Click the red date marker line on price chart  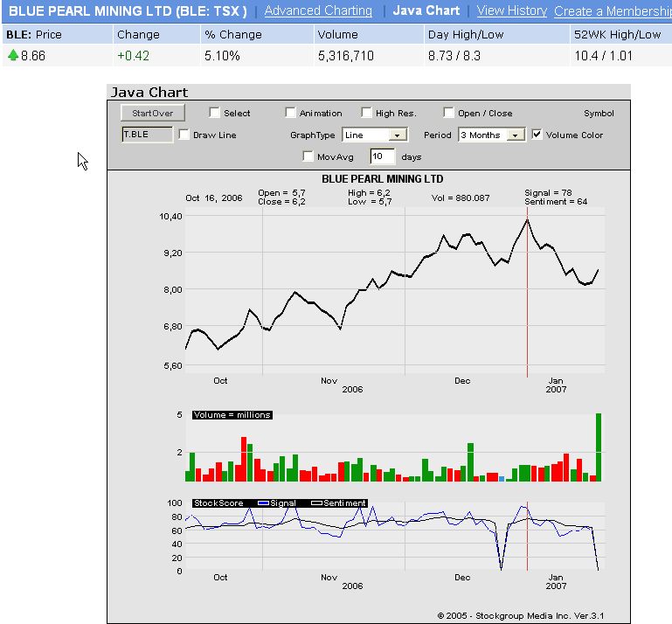click(x=527, y=291)
